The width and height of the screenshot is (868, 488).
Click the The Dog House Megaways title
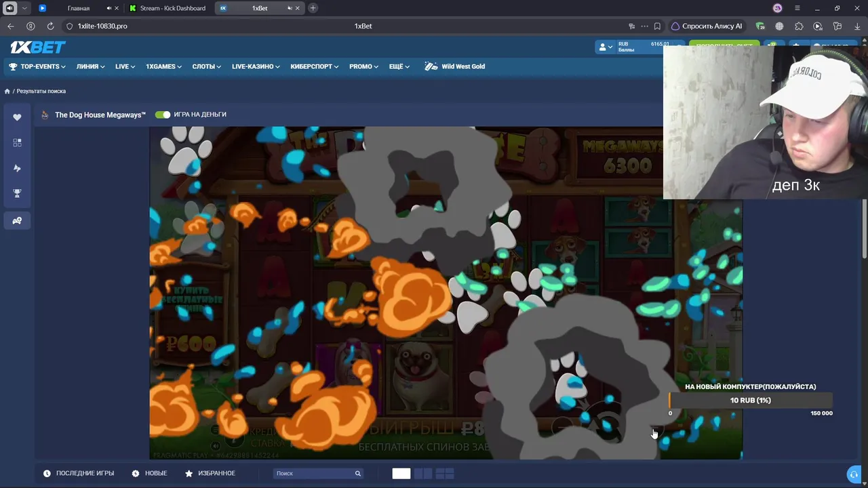pos(100,115)
